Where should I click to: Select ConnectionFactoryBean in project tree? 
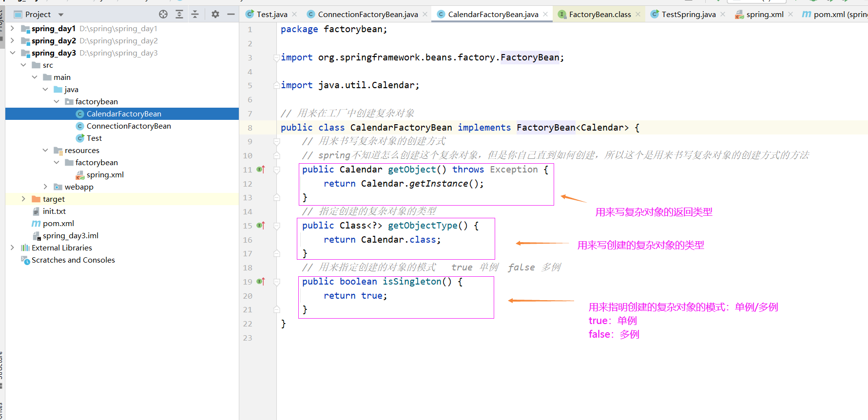click(x=129, y=126)
